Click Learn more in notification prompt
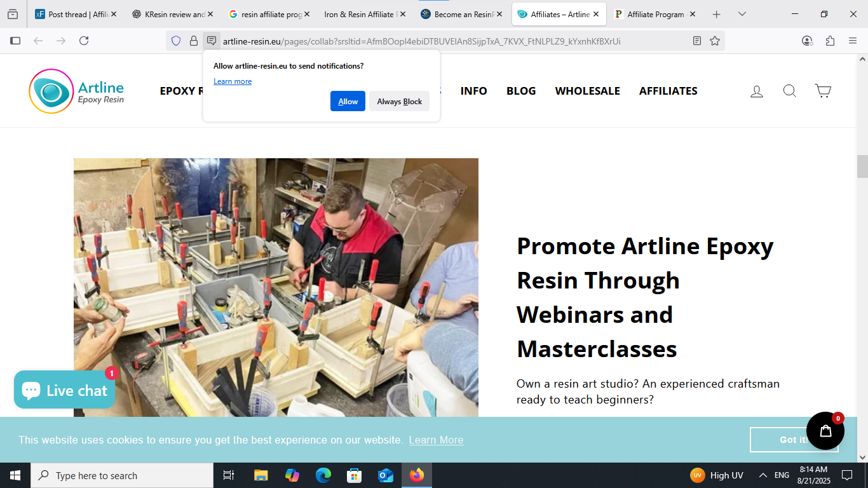The height and width of the screenshot is (488, 868). (x=233, y=81)
